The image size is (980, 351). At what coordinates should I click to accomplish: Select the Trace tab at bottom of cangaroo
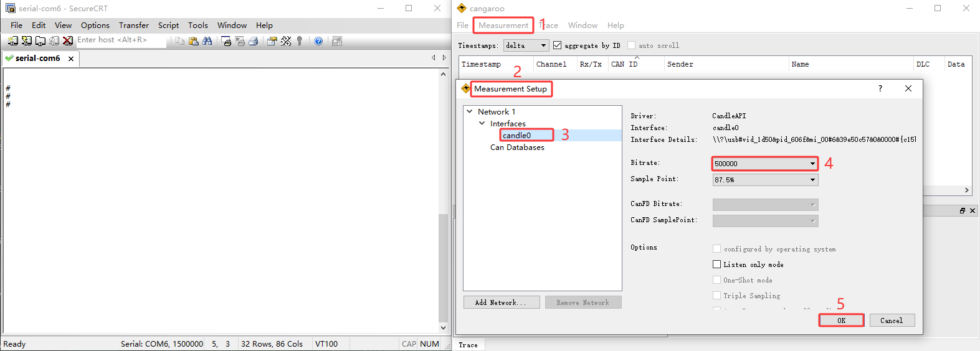tap(469, 345)
